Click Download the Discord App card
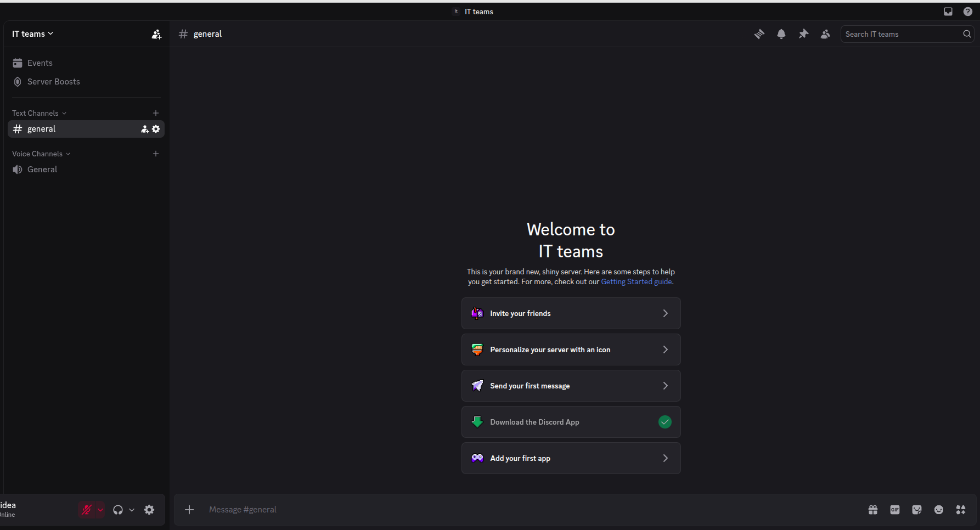980x530 pixels. 571,422
